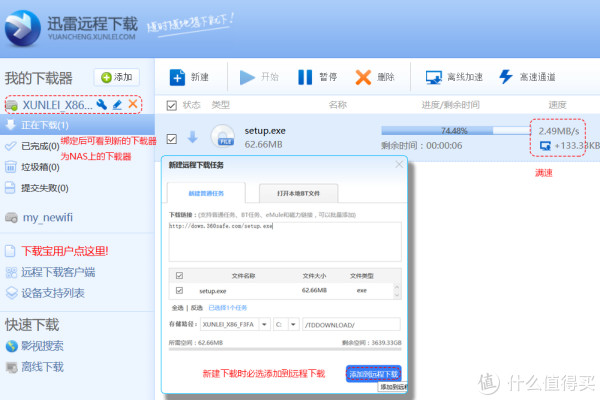
Task: Open 离线下载 quick download
Action: coord(42,367)
